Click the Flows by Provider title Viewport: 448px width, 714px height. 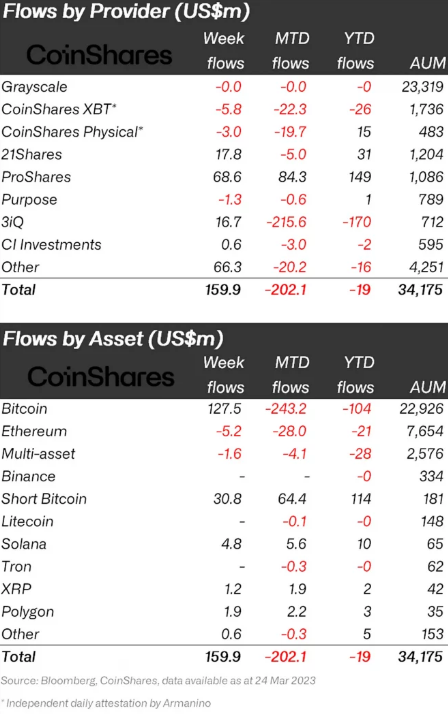pyautogui.click(x=126, y=11)
